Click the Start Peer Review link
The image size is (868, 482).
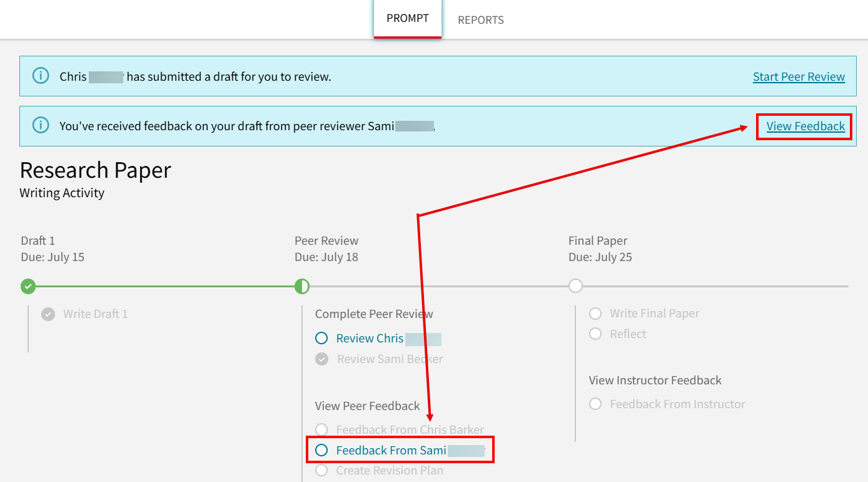pos(799,77)
